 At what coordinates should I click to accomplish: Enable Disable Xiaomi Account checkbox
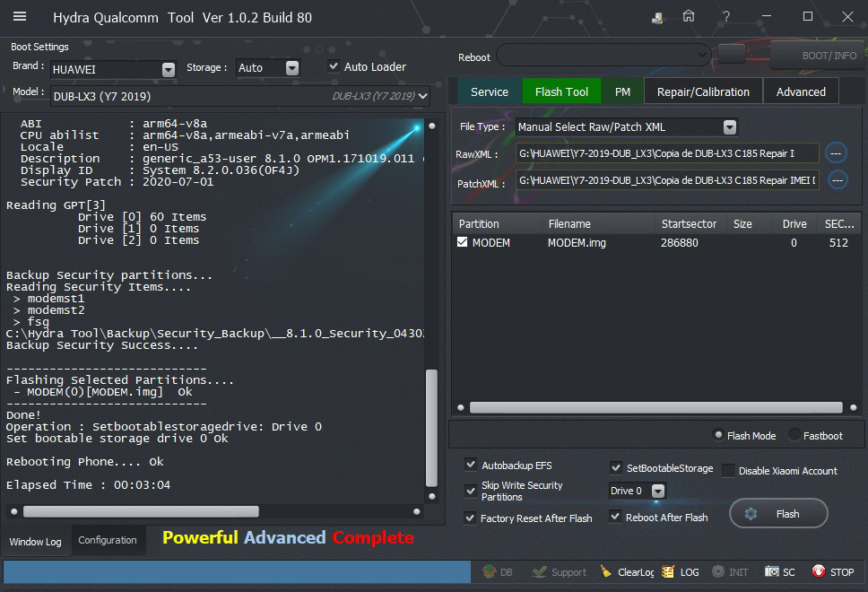pos(728,471)
